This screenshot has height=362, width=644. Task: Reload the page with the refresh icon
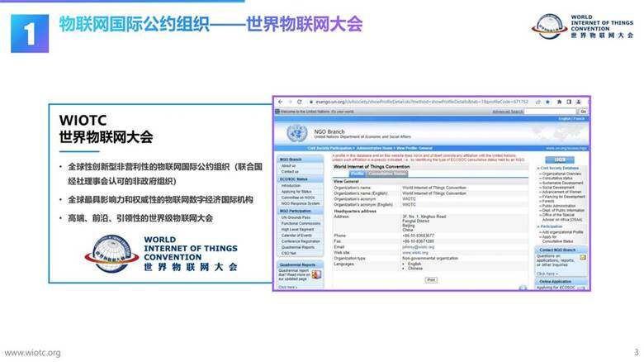pos(300,102)
